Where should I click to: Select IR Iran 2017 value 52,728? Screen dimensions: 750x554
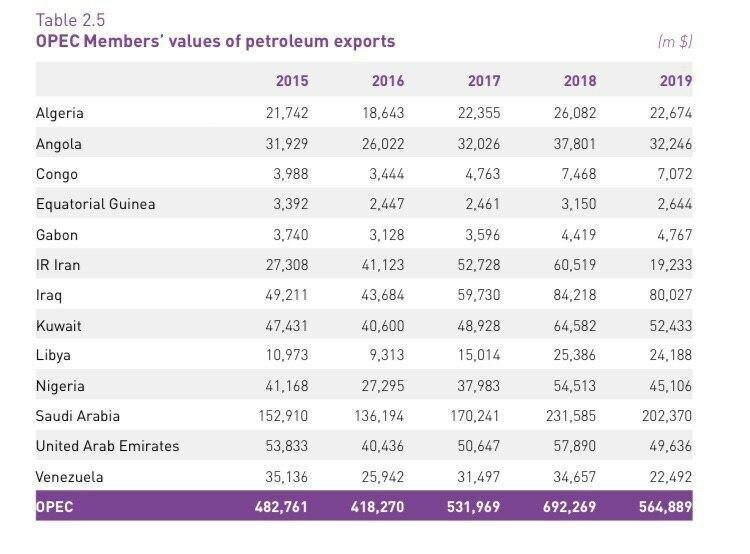click(479, 265)
